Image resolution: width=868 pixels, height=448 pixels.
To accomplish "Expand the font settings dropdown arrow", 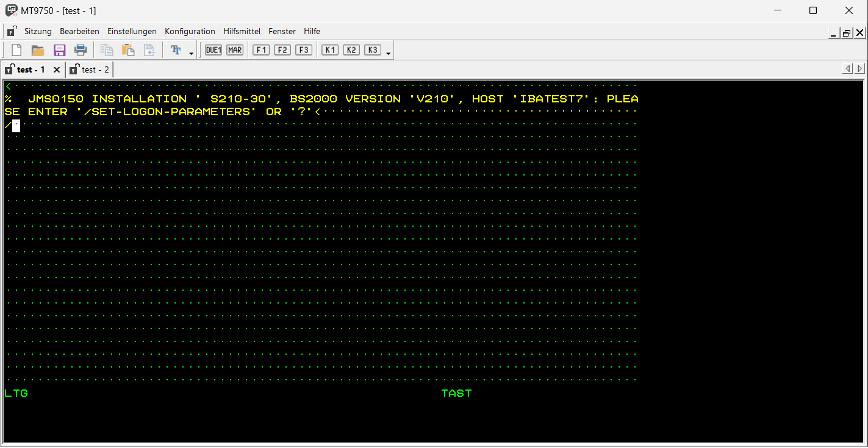I will pyautogui.click(x=191, y=53).
